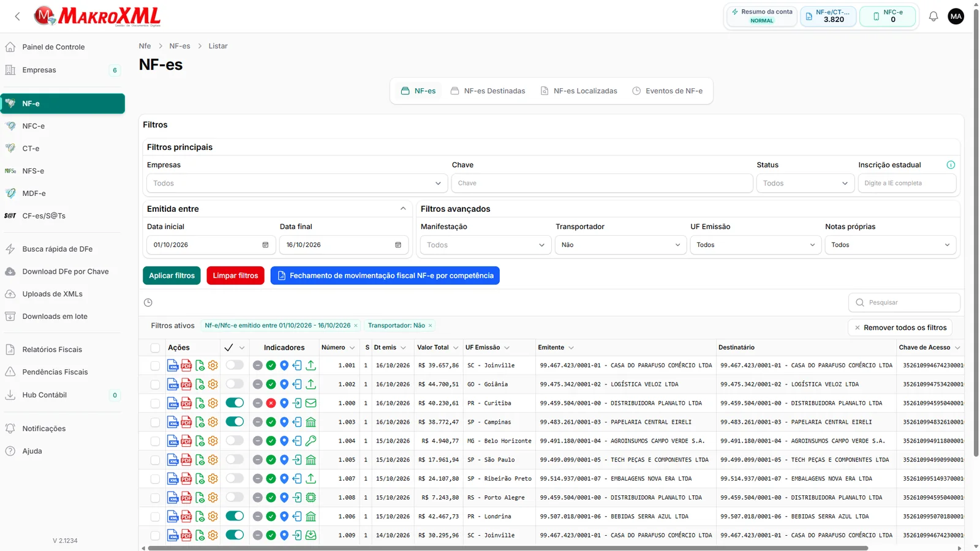
Task: Open Empresas dropdown filter
Action: [x=297, y=183]
